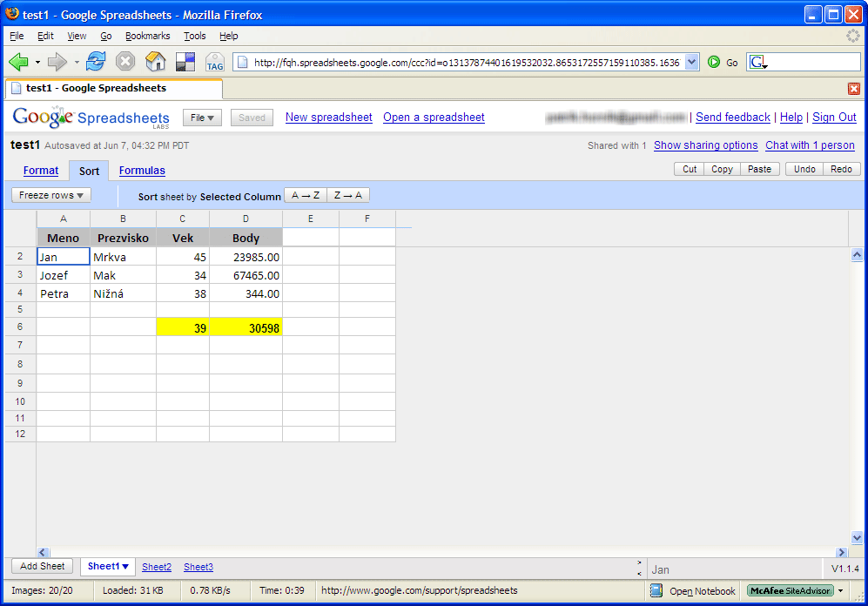The width and height of the screenshot is (868, 606).
Task: Click the Saved button
Action: [x=252, y=118]
